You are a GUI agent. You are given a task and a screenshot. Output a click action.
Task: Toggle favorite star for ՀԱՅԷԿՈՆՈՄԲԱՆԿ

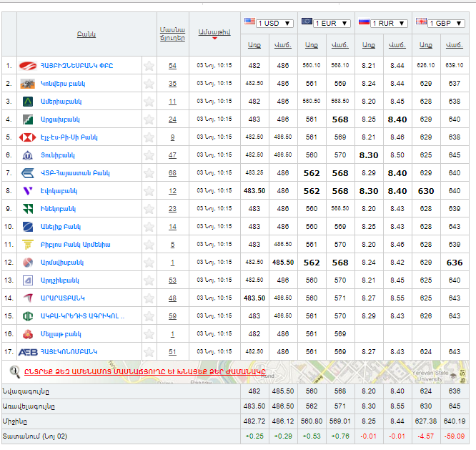point(149,352)
